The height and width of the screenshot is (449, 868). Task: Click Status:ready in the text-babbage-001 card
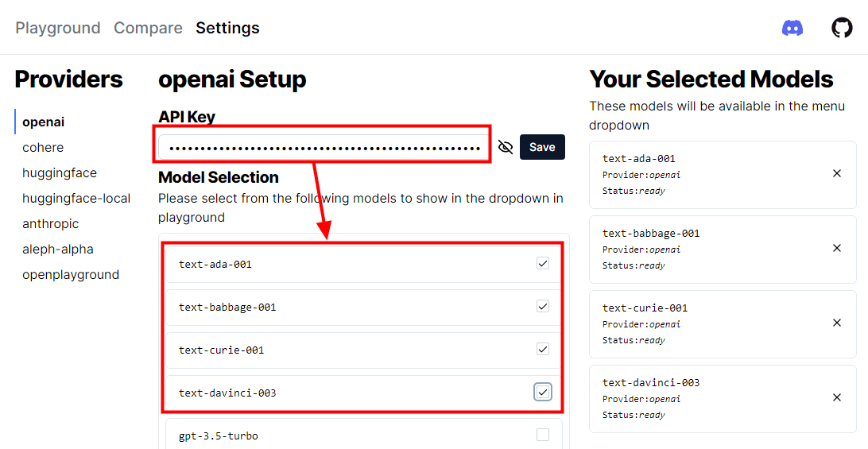[634, 265]
